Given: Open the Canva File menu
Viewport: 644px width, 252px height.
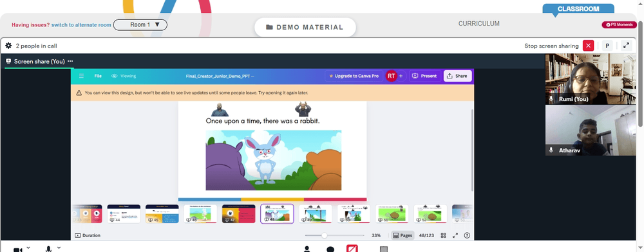Looking at the screenshot, I should coord(98,76).
